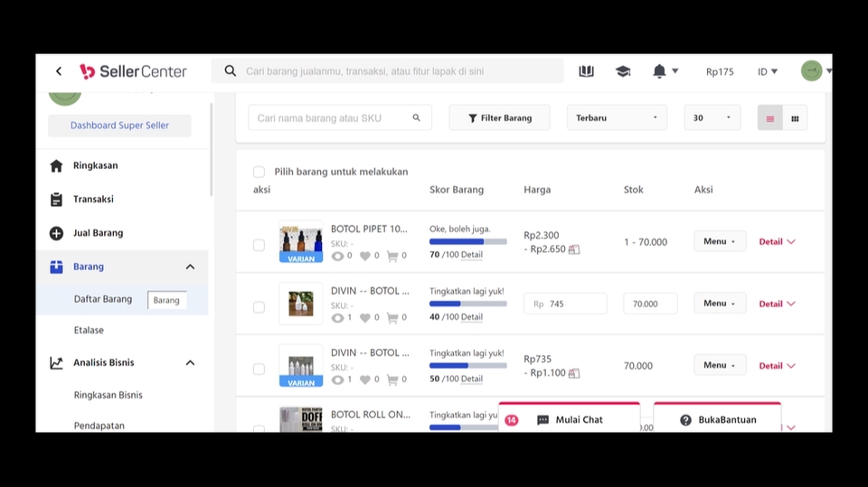This screenshot has height=487, width=868.
Task: Open Ringkasan Bisnis submenu item
Action: [x=108, y=395]
